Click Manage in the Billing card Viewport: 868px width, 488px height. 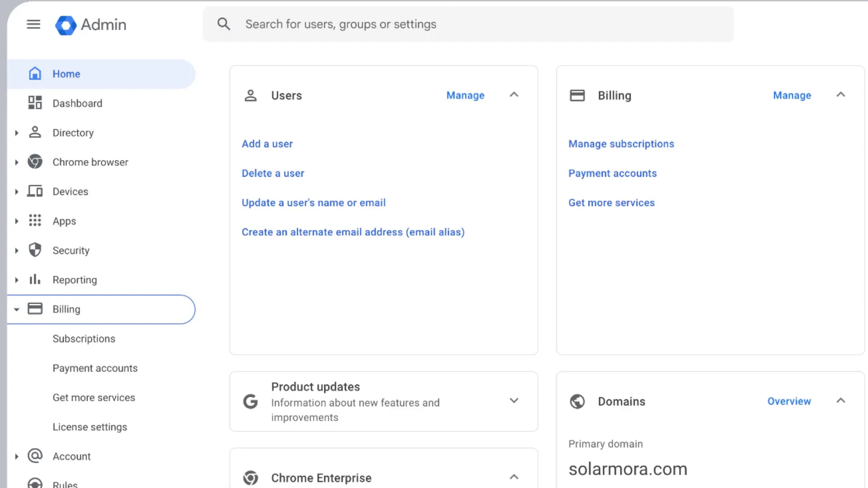pos(792,95)
